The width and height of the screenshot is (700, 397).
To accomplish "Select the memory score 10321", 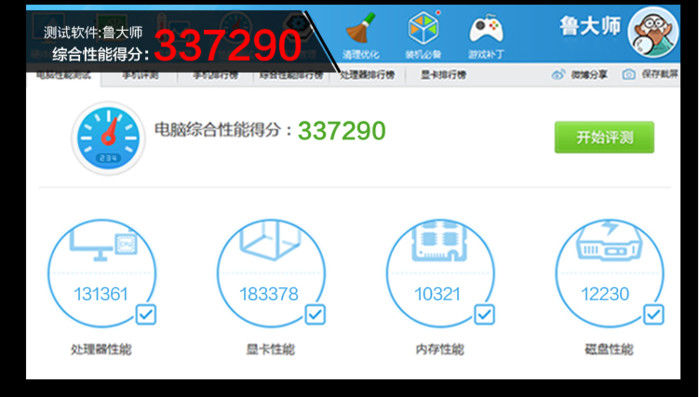I will point(438,294).
